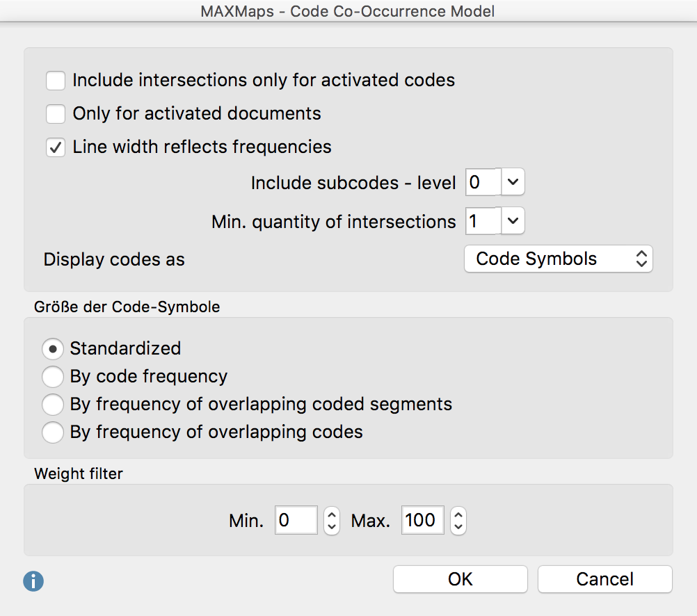697x616 pixels.
Task: Check Only for activated documents
Action: 55,113
